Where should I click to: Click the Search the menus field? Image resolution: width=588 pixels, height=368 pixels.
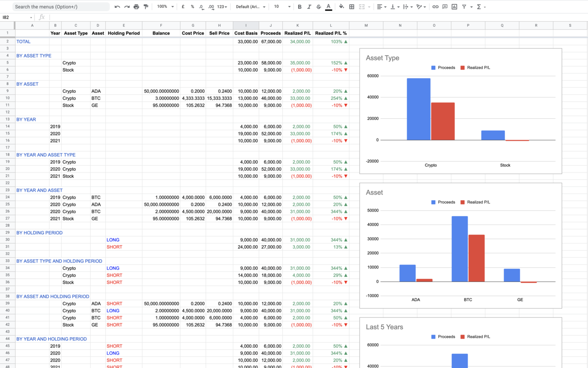coord(61,7)
